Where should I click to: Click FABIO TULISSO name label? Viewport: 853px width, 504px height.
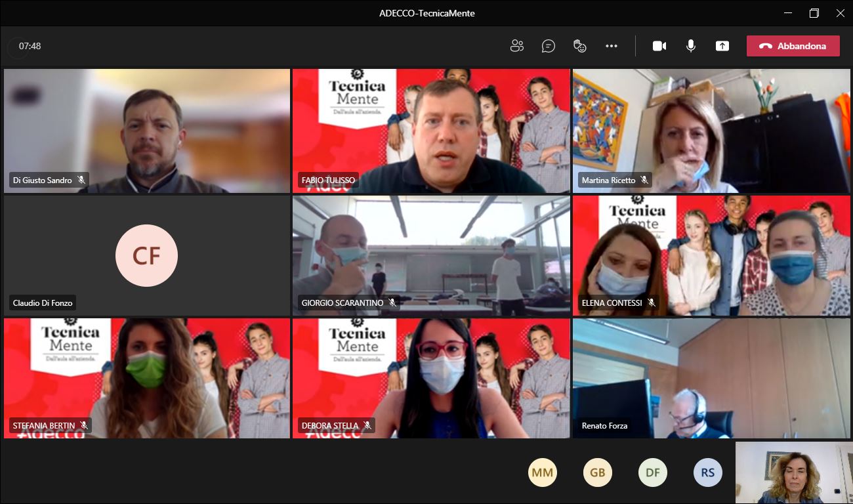coord(328,180)
